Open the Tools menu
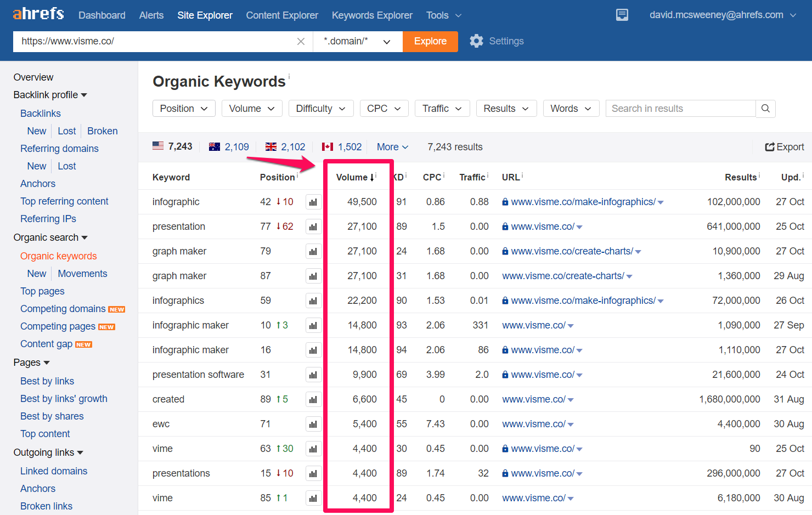Screen dimensions: 812x515 (x=444, y=15)
